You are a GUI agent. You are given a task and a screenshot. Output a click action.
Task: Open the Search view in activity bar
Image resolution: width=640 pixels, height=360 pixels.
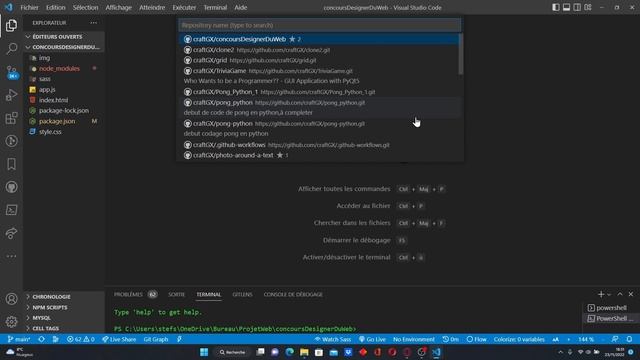tap(11, 48)
